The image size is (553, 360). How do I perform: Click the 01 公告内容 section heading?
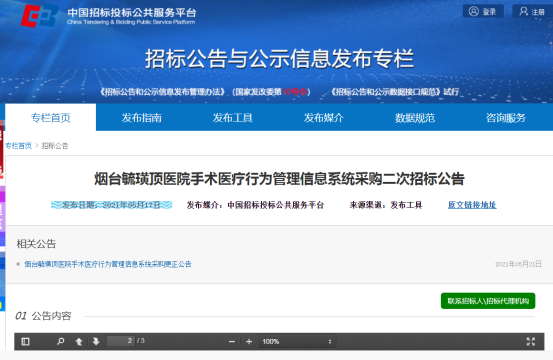tap(43, 316)
